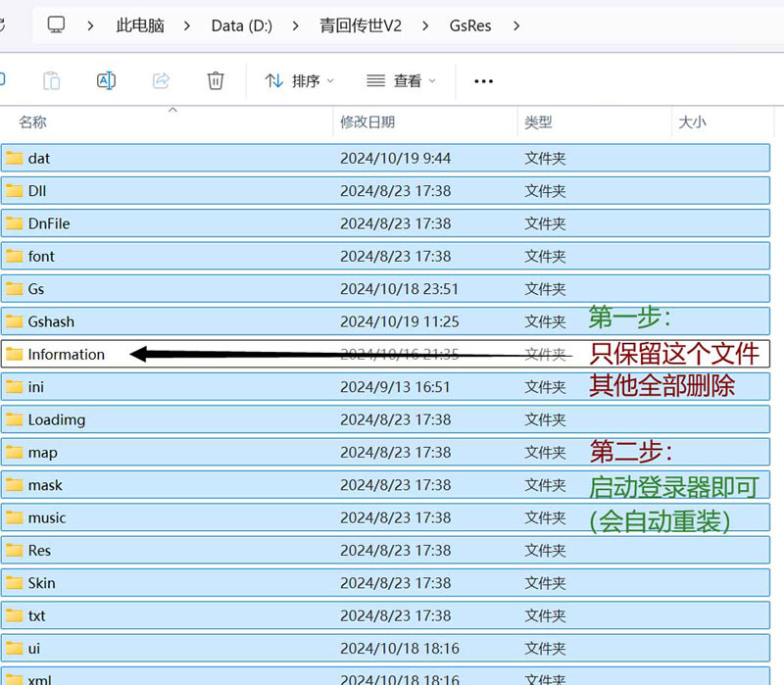Click the monitor icon in the address bar
This screenshot has height=685, width=784.
(x=57, y=25)
